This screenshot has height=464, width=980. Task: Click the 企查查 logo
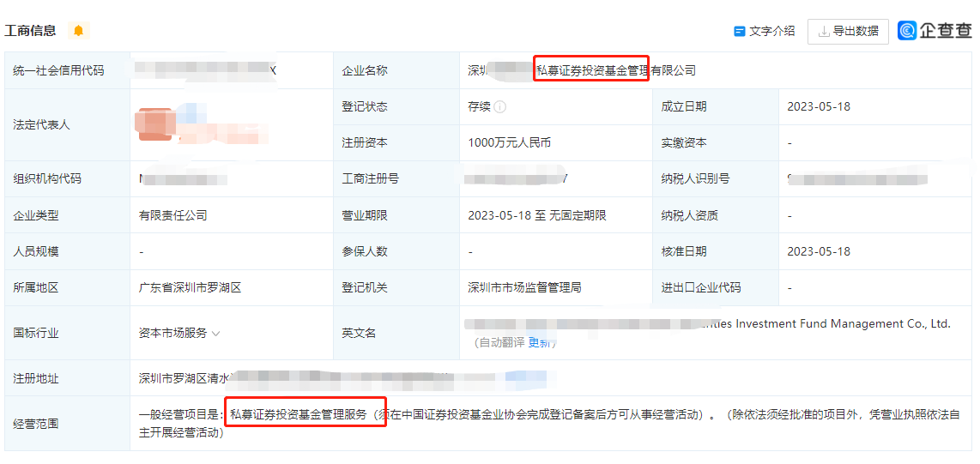(935, 31)
